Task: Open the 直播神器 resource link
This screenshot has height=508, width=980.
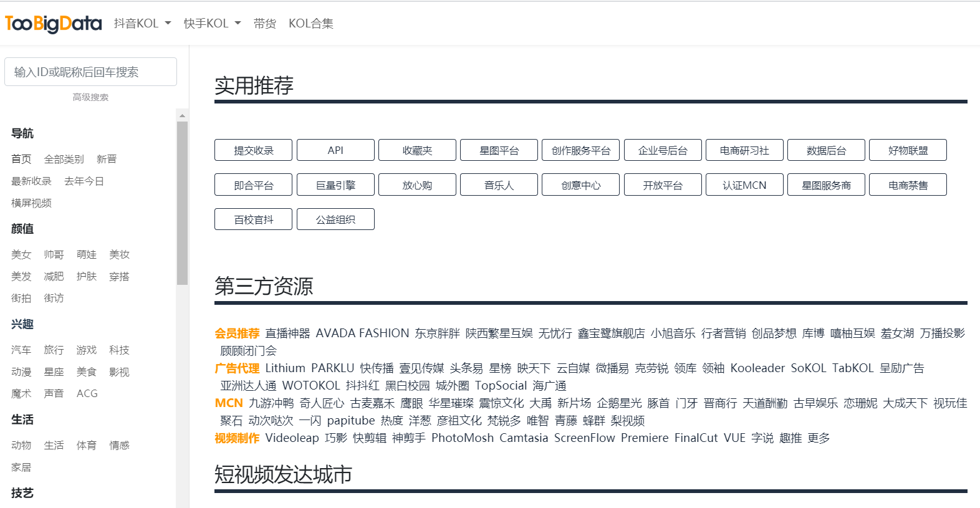Action: tap(287, 333)
